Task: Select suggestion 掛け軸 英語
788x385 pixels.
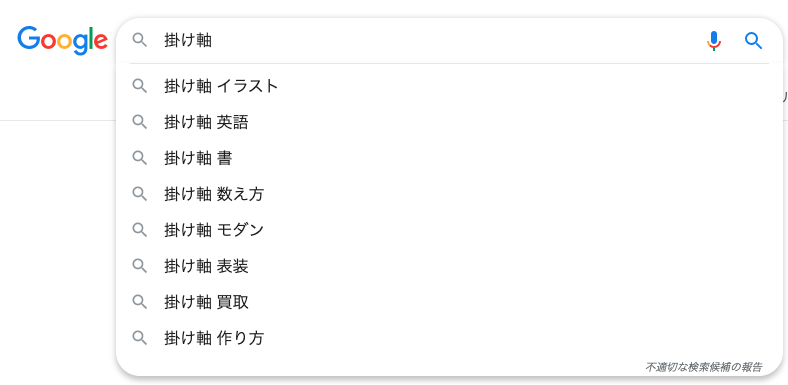Action: pos(449,122)
